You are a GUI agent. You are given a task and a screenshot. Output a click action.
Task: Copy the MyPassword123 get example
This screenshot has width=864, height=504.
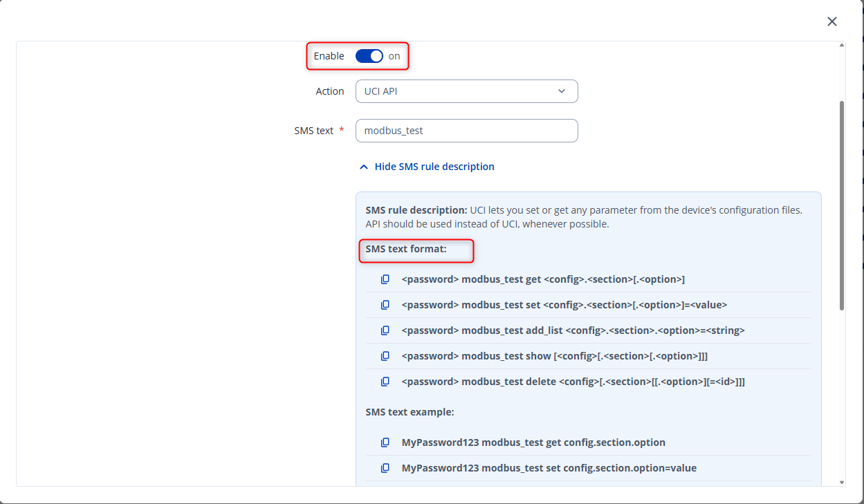click(385, 442)
